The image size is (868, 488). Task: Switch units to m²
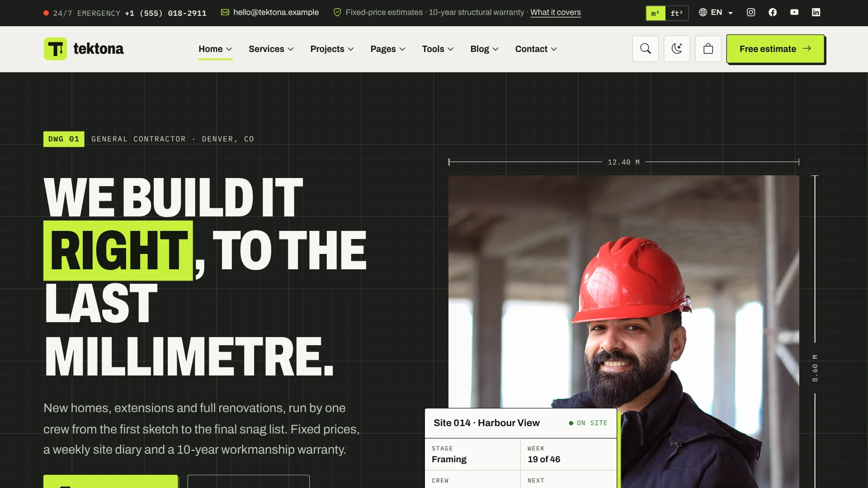pos(656,13)
